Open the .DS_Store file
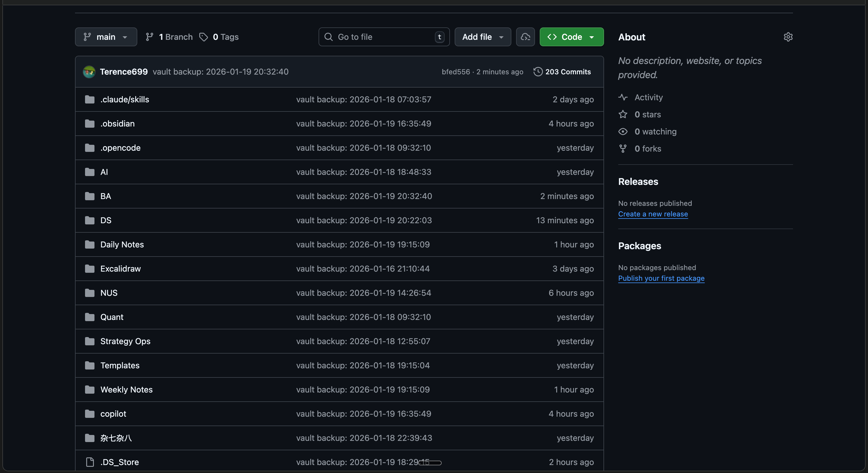 coord(119,462)
